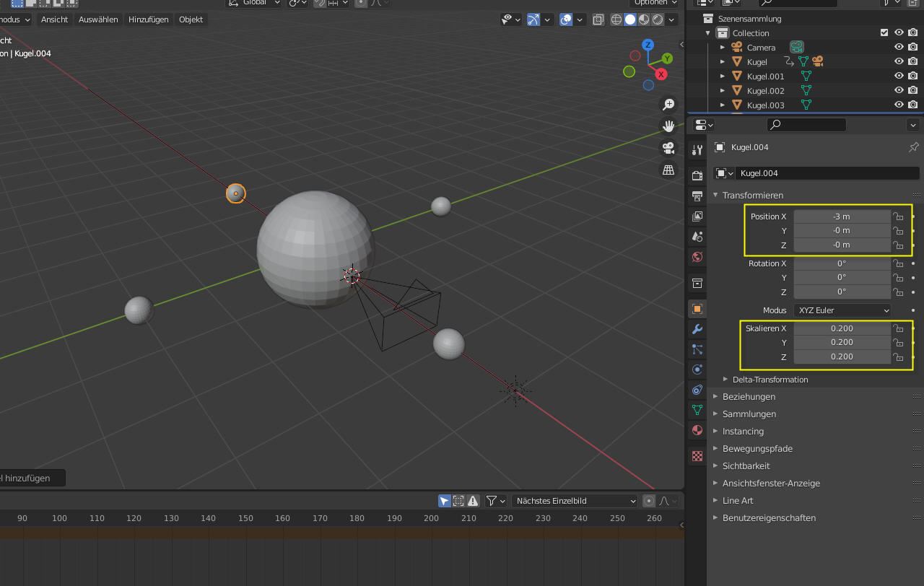Open the Modifiers wrench tab
This screenshot has width=924, height=586.
tap(697, 329)
